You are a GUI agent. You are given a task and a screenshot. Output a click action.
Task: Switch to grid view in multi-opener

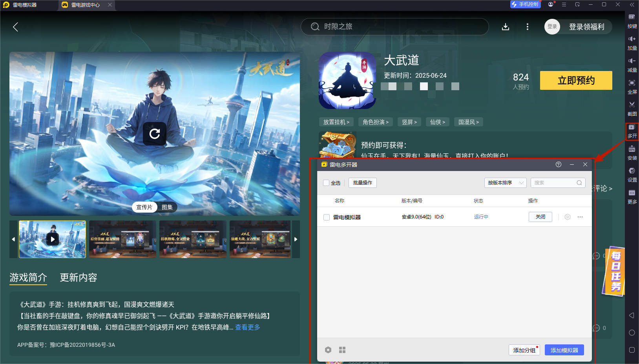pyautogui.click(x=342, y=350)
